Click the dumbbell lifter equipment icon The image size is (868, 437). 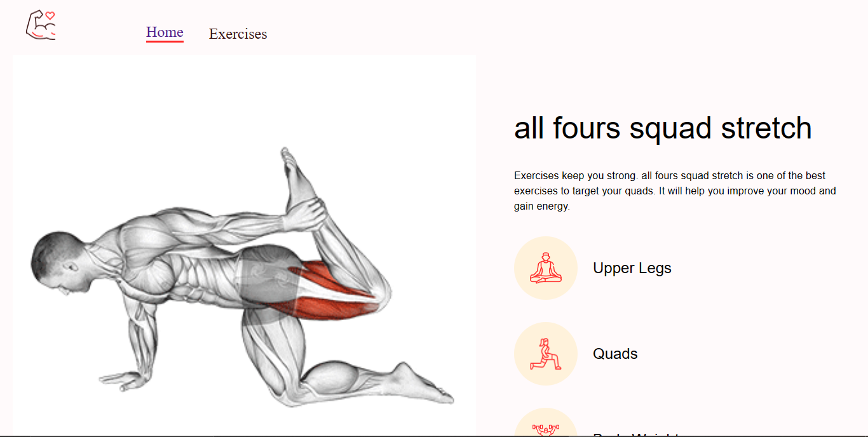(545, 429)
